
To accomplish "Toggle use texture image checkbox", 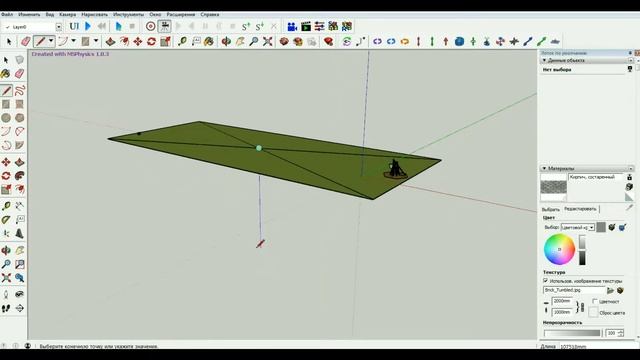I will (x=545, y=281).
